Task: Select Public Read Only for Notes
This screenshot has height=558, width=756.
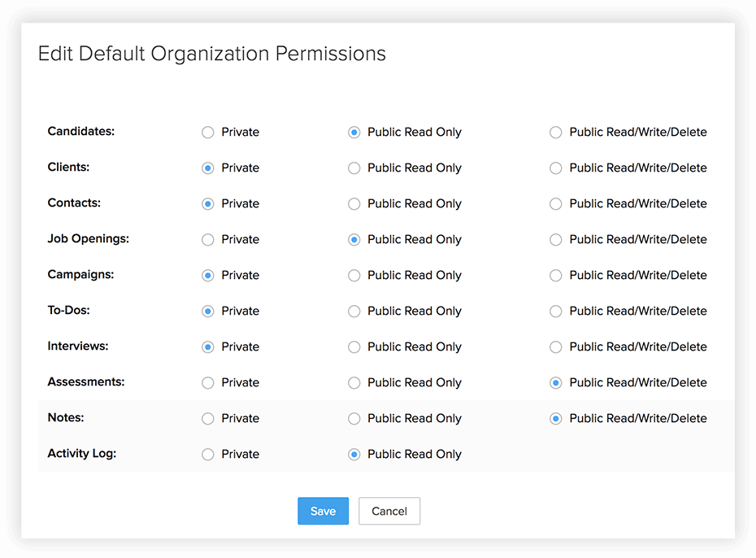Action: click(x=354, y=419)
